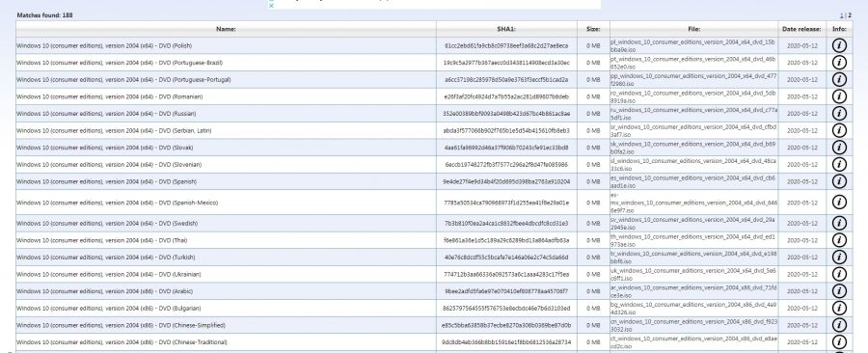This screenshot has width=868, height=353.
Task: Open info icon for Spanish x64 row
Action: click(839, 181)
